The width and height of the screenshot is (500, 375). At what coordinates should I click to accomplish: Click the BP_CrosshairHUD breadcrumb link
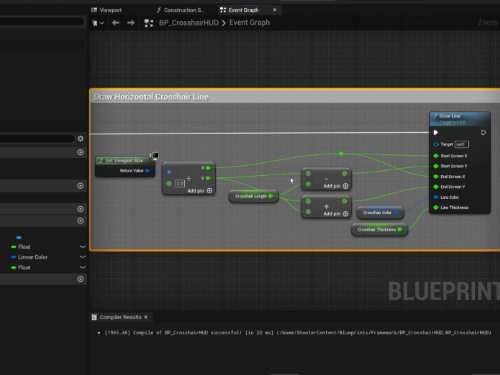click(x=189, y=23)
